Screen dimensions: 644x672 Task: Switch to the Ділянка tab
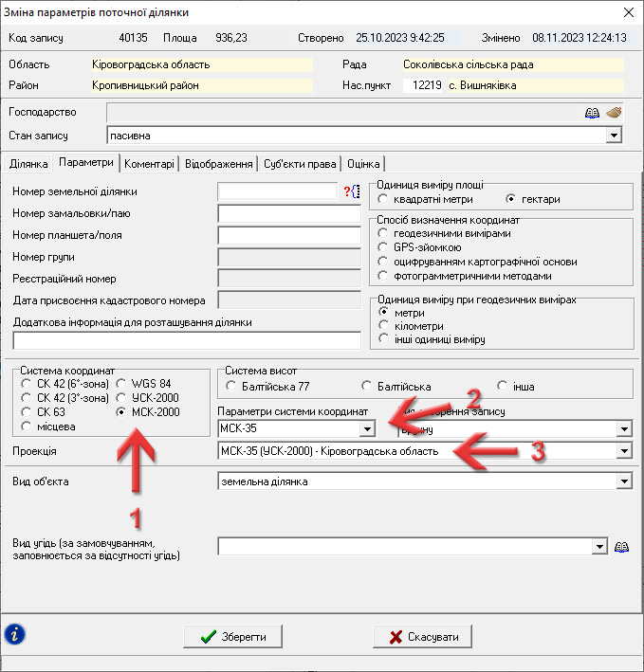point(28,163)
